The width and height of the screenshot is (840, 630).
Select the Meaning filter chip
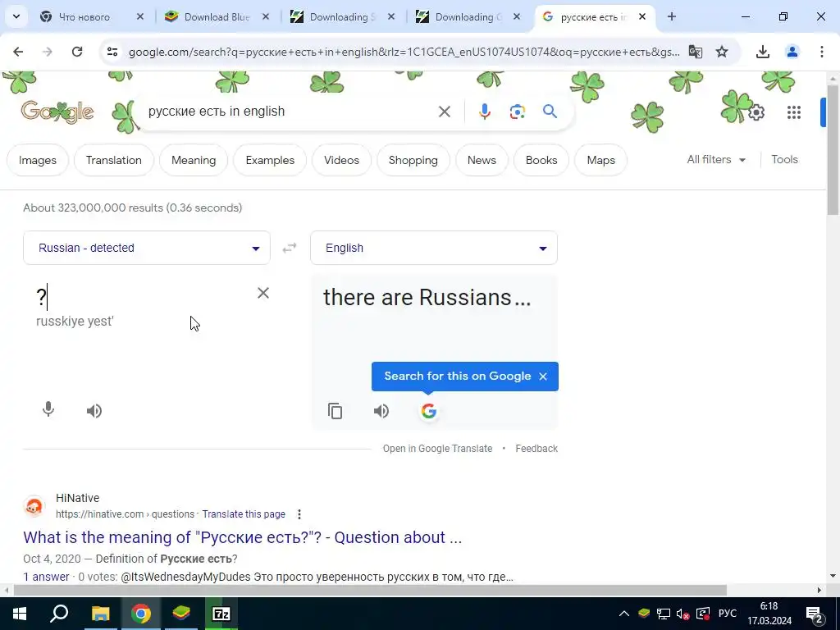[x=194, y=160]
